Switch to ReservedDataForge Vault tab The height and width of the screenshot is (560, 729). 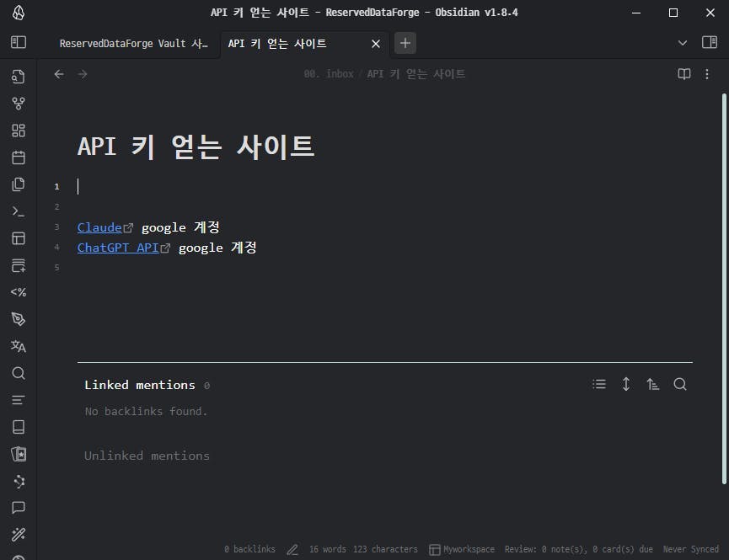pos(133,44)
